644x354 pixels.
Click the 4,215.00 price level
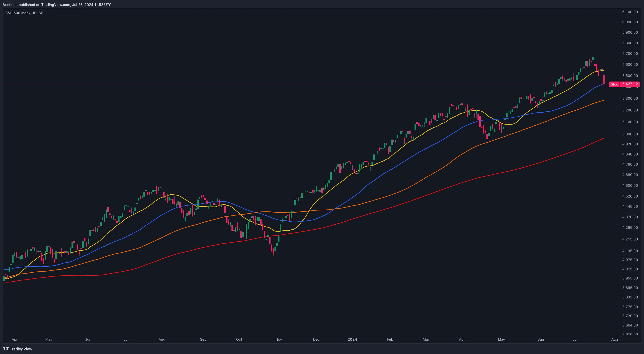point(630,239)
